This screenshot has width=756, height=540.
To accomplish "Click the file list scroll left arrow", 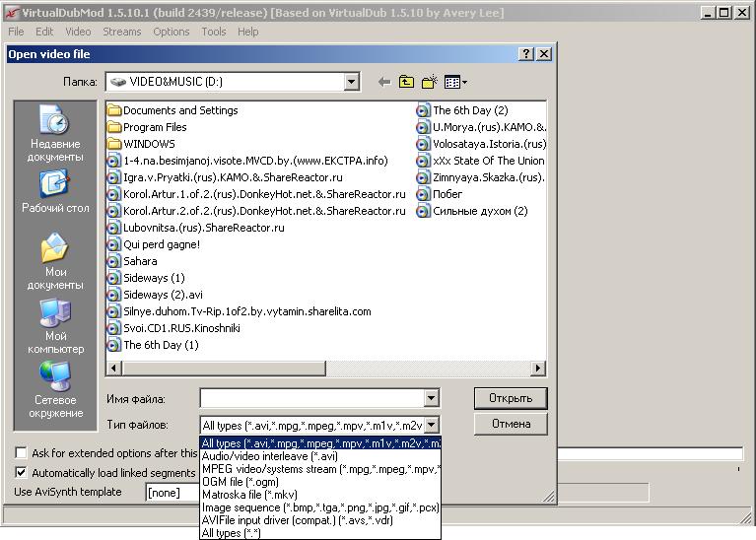I will click(113, 369).
